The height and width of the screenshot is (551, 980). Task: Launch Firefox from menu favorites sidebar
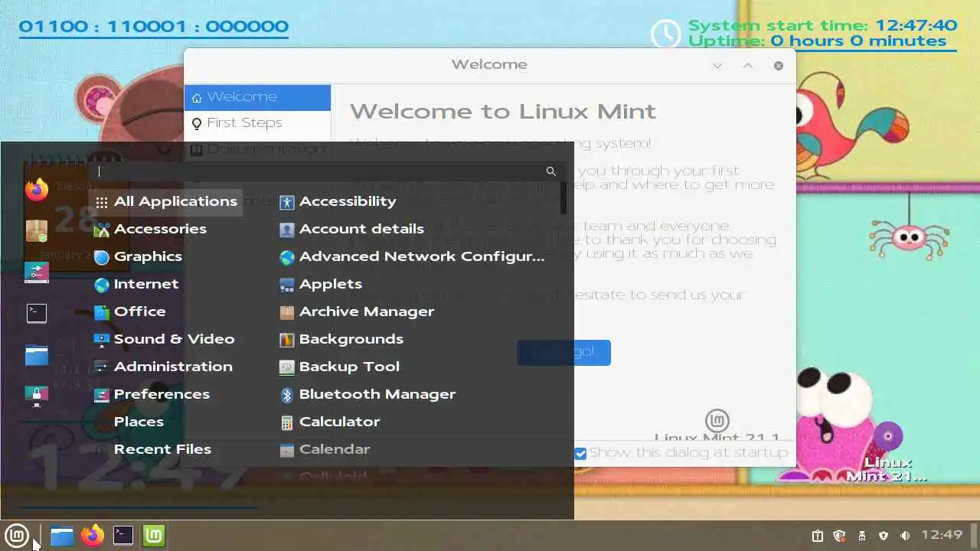(37, 189)
